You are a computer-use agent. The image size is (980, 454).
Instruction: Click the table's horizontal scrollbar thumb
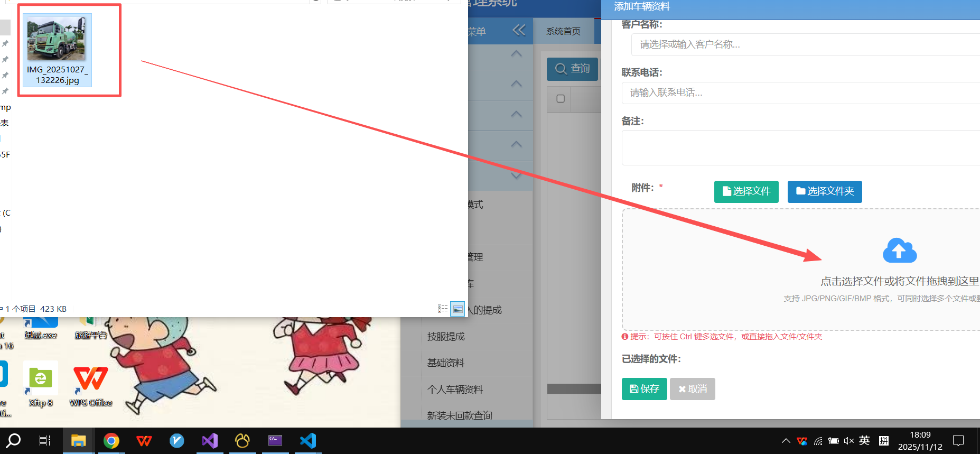pyautogui.click(x=574, y=388)
